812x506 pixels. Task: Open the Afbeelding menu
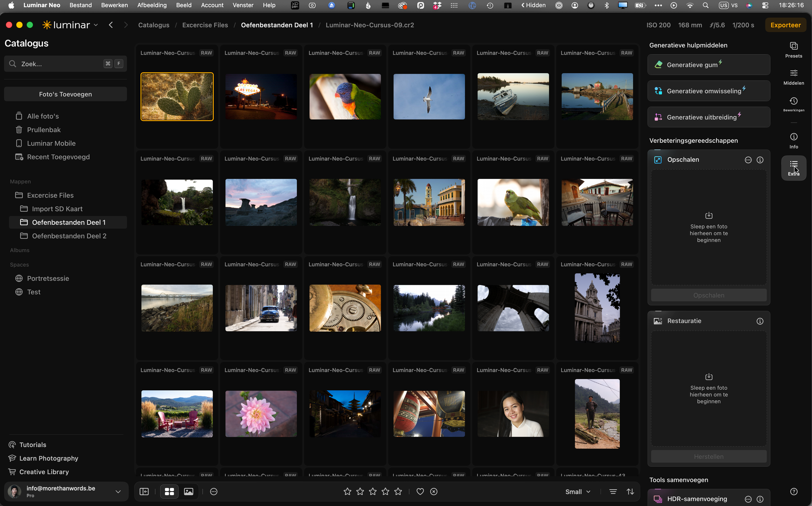click(152, 5)
